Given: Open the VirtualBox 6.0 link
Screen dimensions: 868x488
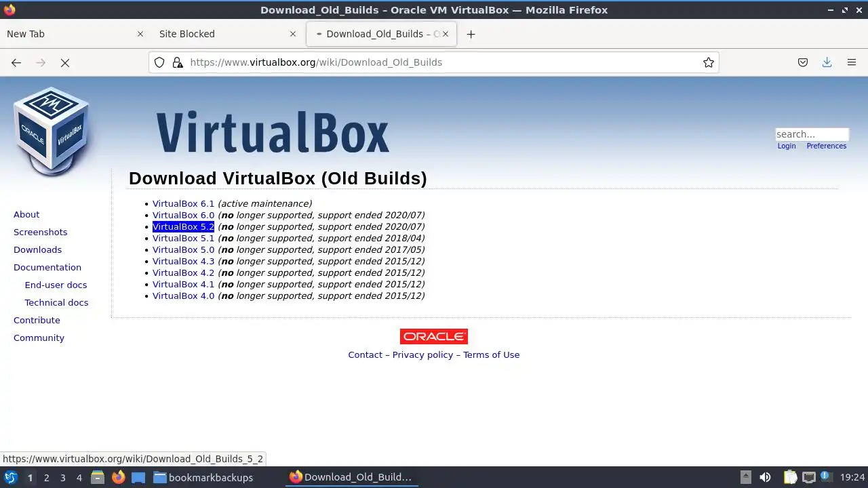Looking at the screenshot, I should coord(183,215).
